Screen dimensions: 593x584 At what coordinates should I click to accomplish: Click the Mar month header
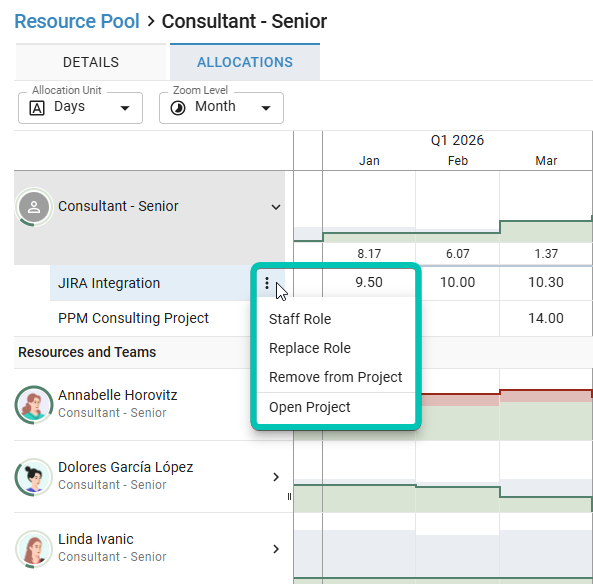[546, 161]
